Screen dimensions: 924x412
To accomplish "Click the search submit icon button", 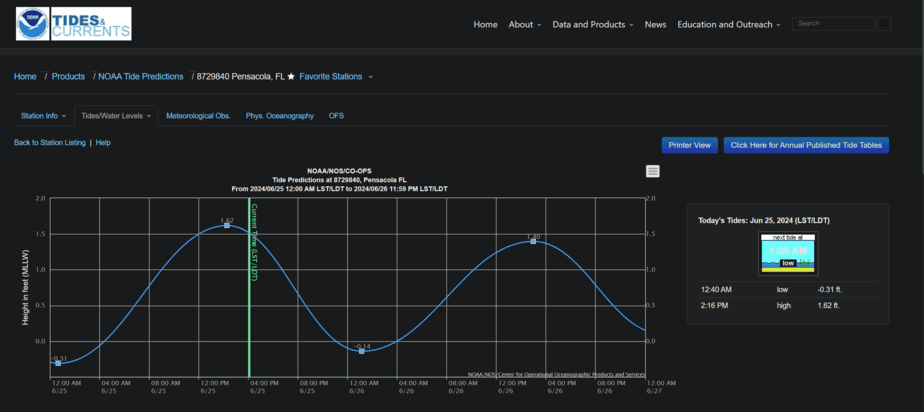I will (884, 24).
